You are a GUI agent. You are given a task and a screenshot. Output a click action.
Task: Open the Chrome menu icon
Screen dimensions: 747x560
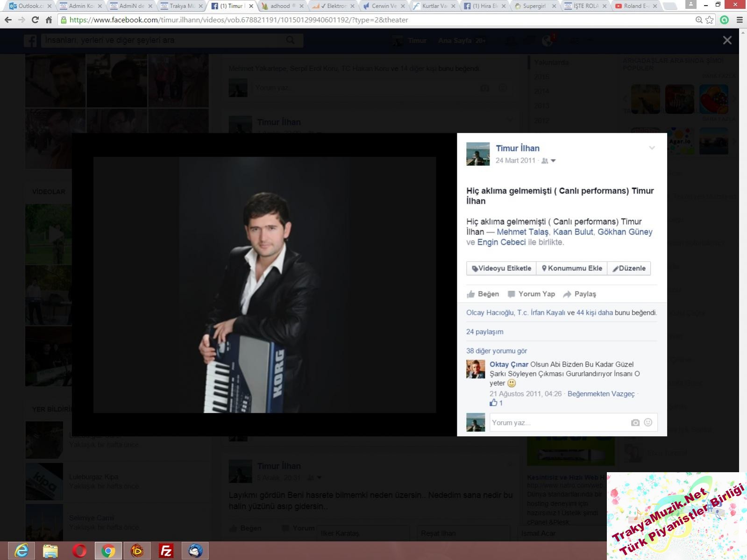pos(740,20)
